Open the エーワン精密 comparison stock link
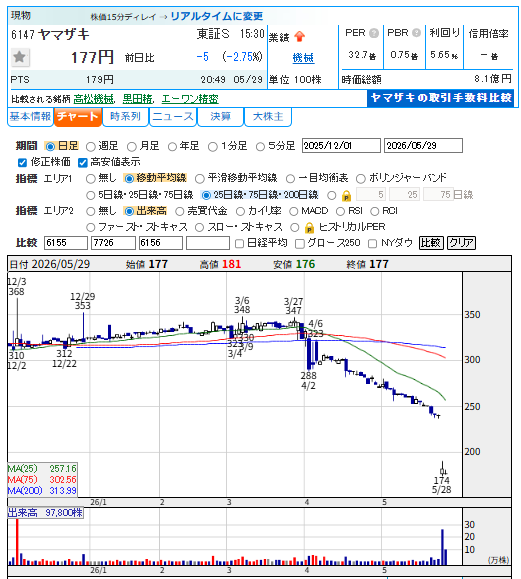Viewport: 521px width, 579px height. click(190, 99)
